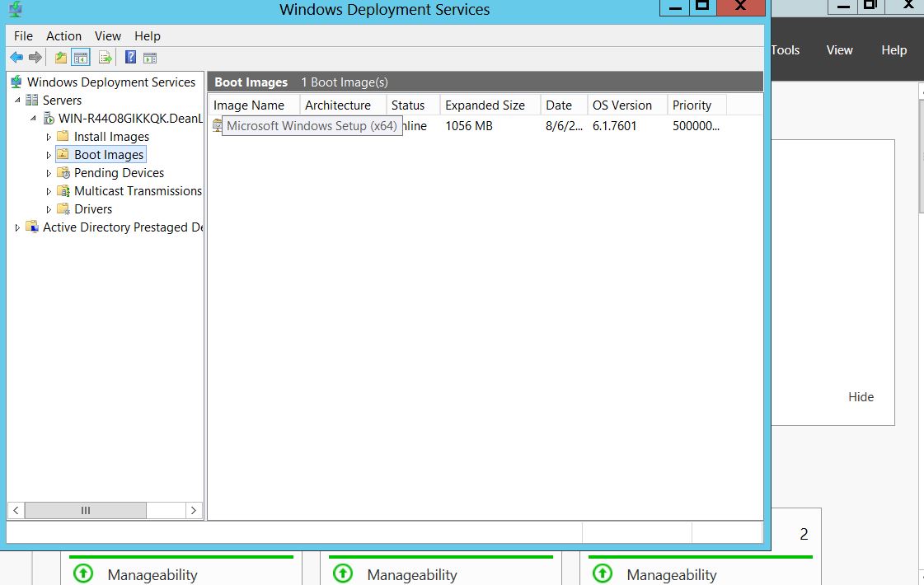The width and height of the screenshot is (924, 585).
Task: Open the Help menu in Windows Deployment Services
Action: coord(148,36)
